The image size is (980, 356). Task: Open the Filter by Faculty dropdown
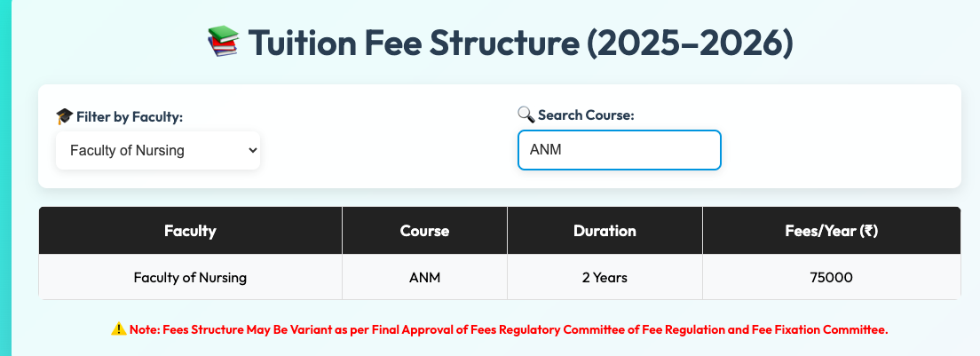tap(157, 150)
